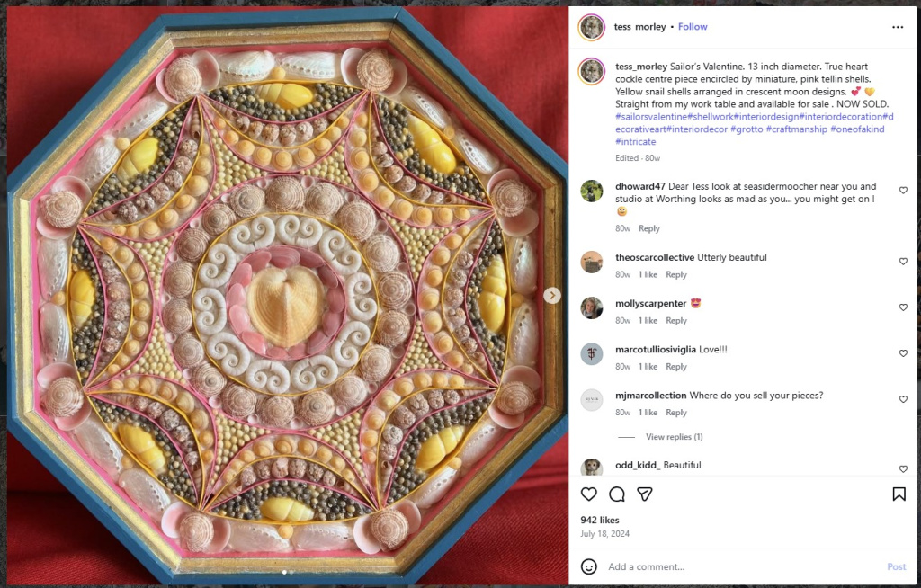Screen dimensions: 921x588
Task: Like the post with the heart icon
Action: [x=589, y=494]
